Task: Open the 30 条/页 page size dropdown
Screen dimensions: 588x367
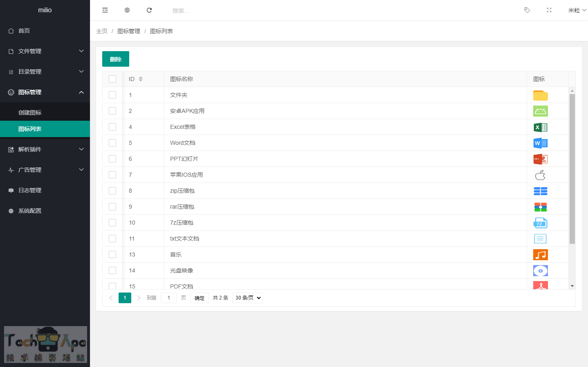Action: click(247, 298)
